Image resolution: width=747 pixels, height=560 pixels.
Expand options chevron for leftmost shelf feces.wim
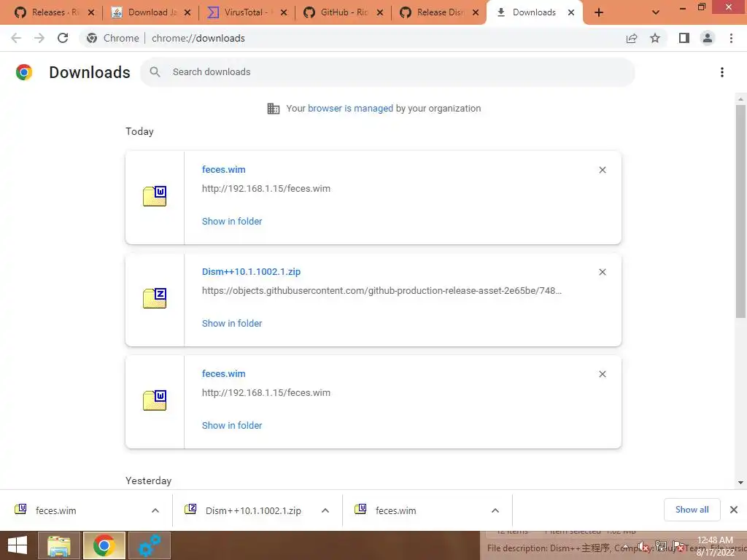(x=155, y=510)
